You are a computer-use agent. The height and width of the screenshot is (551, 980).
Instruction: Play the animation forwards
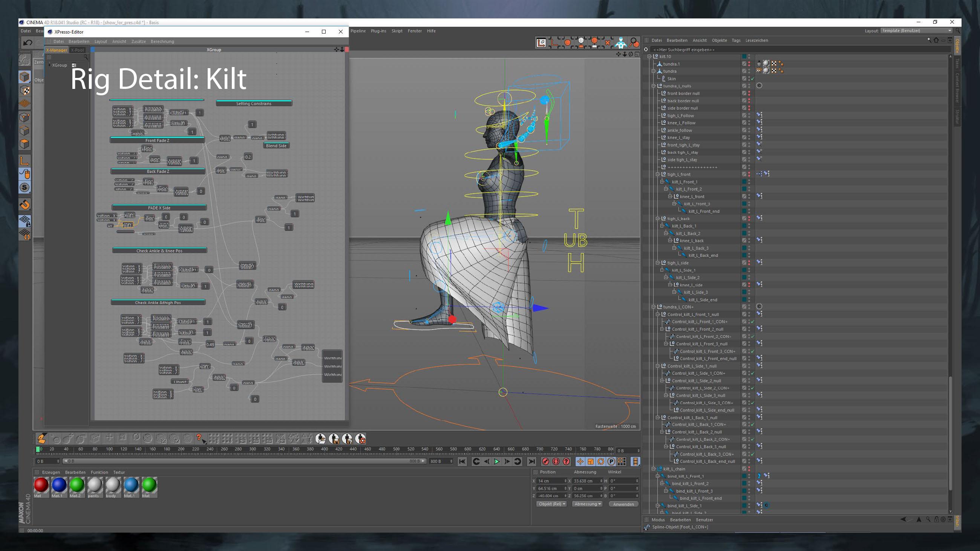pyautogui.click(x=496, y=461)
